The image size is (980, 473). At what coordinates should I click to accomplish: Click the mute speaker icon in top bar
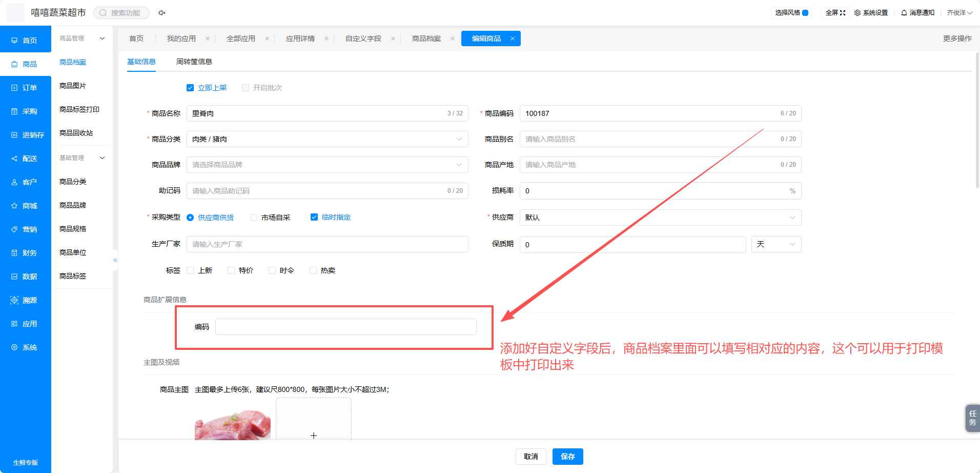(x=161, y=13)
